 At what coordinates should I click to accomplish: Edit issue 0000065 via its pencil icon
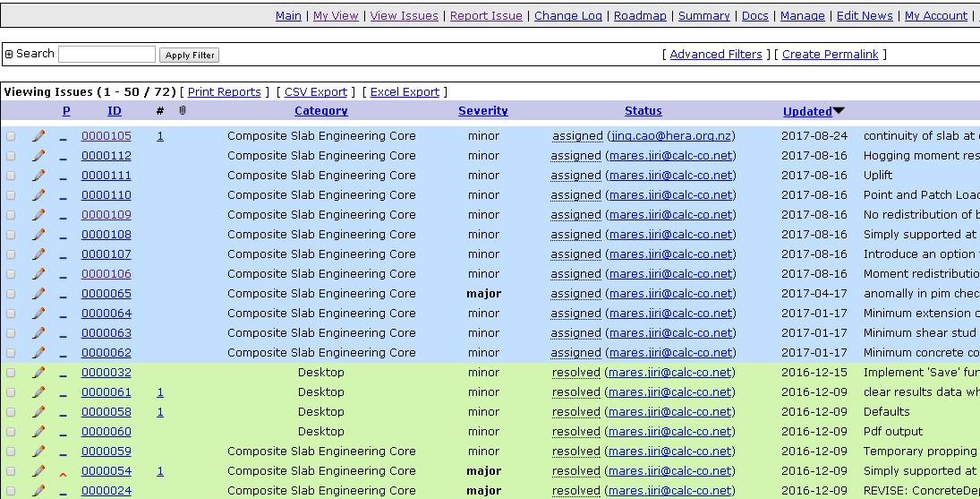coord(38,294)
